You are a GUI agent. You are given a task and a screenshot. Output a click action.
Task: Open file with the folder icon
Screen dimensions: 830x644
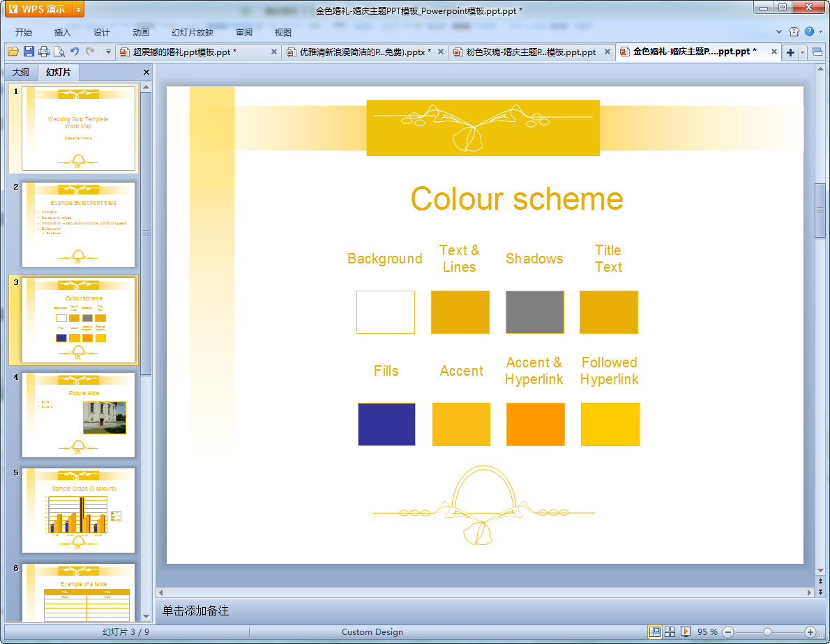[13, 52]
